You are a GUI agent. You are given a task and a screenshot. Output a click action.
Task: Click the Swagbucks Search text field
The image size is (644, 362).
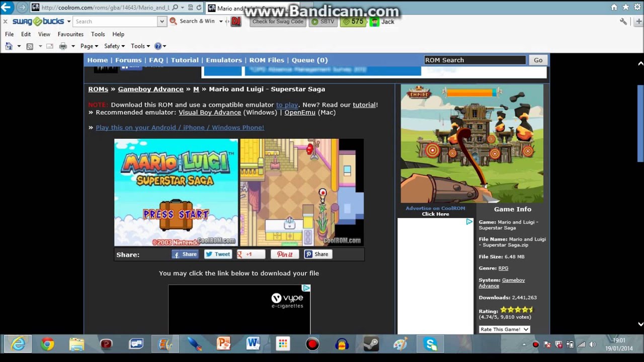116,21
